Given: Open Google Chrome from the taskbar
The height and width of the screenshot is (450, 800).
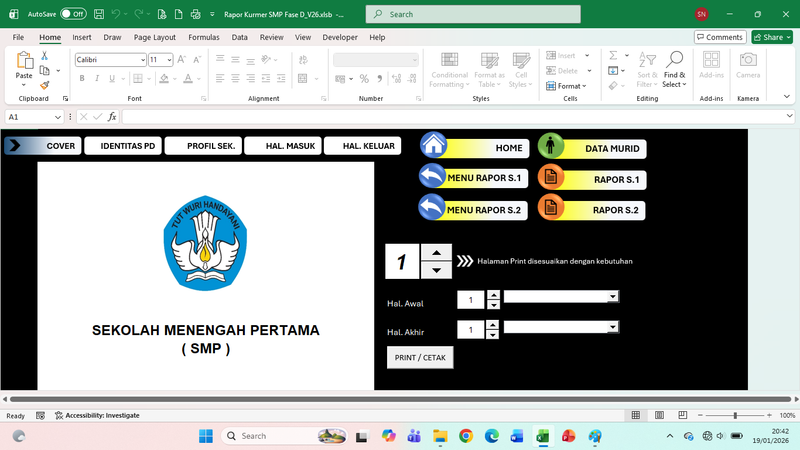Looking at the screenshot, I should 466,436.
